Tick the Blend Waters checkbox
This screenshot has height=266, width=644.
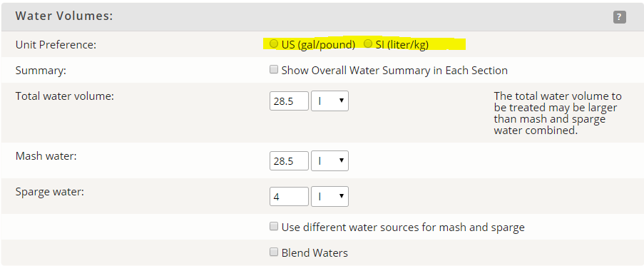click(x=274, y=252)
